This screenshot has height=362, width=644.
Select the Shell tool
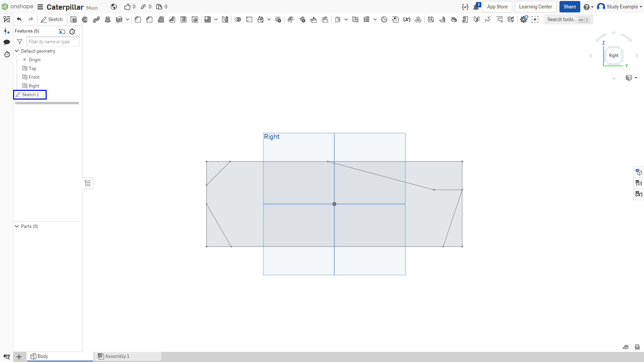[183, 19]
